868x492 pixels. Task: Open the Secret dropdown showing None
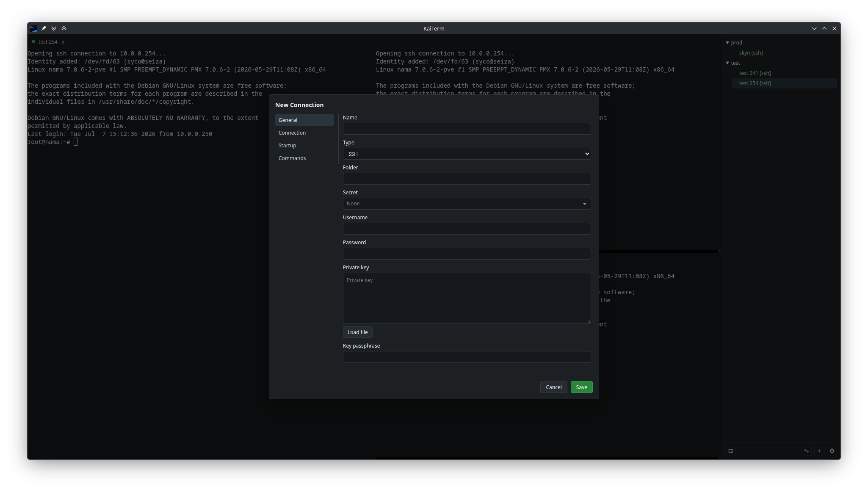467,204
